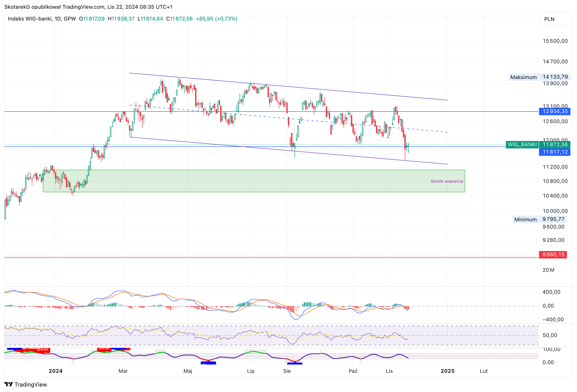Image resolution: width=577 pixels, height=392 pixels.
Task: Click the SkotarekG publication header text
Action: click(88, 7)
